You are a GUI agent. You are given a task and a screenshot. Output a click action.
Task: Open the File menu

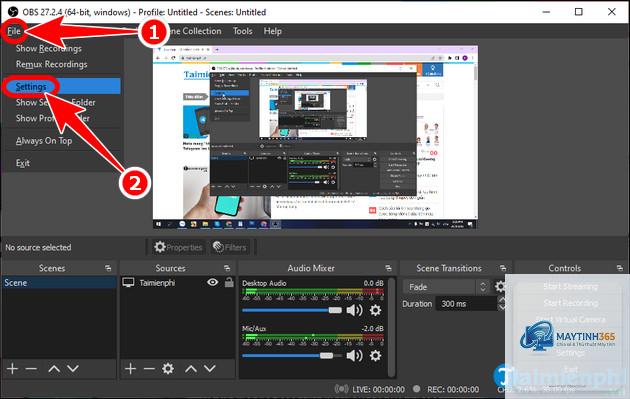pyautogui.click(x=14, y=31)
